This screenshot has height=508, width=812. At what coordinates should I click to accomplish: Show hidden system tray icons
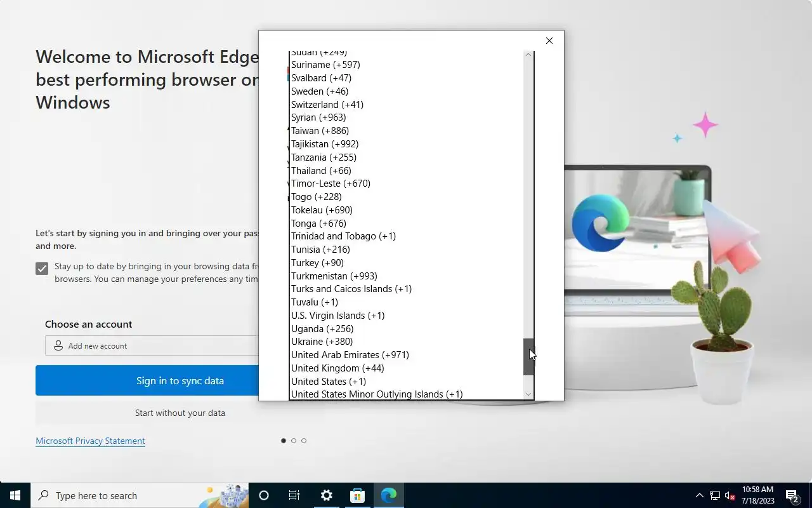699,495
